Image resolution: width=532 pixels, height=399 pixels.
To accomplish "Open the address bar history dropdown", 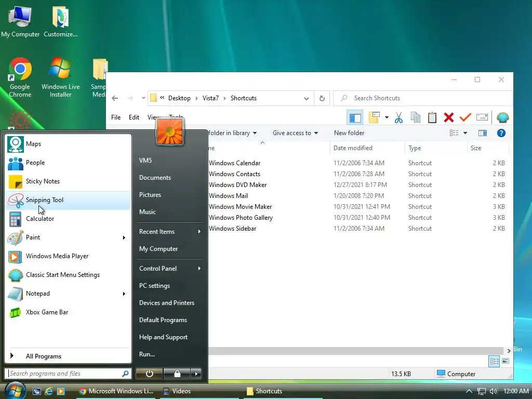I will click(307, 98).
